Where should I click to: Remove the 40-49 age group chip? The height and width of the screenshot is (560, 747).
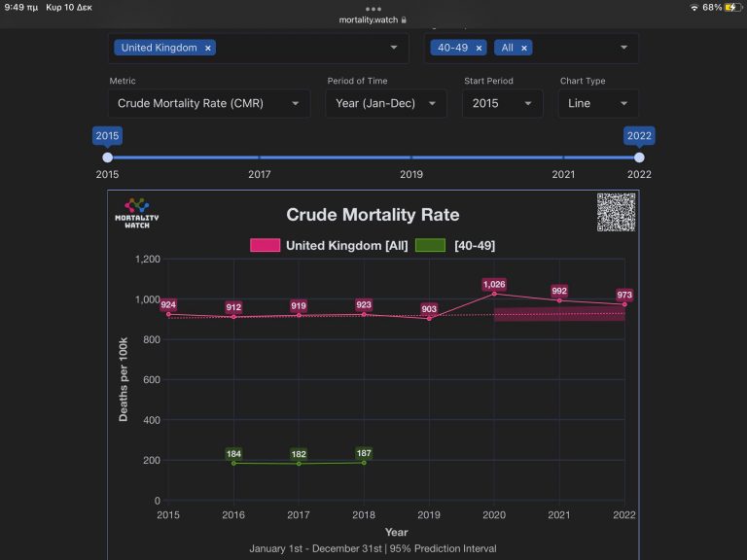(x=479, y=48)
